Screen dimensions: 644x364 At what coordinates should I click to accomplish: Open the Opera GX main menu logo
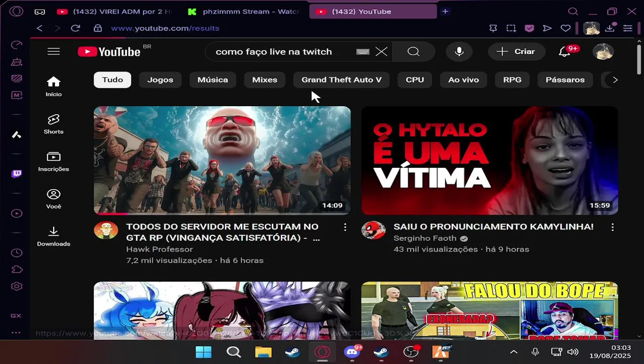(16, 11)
